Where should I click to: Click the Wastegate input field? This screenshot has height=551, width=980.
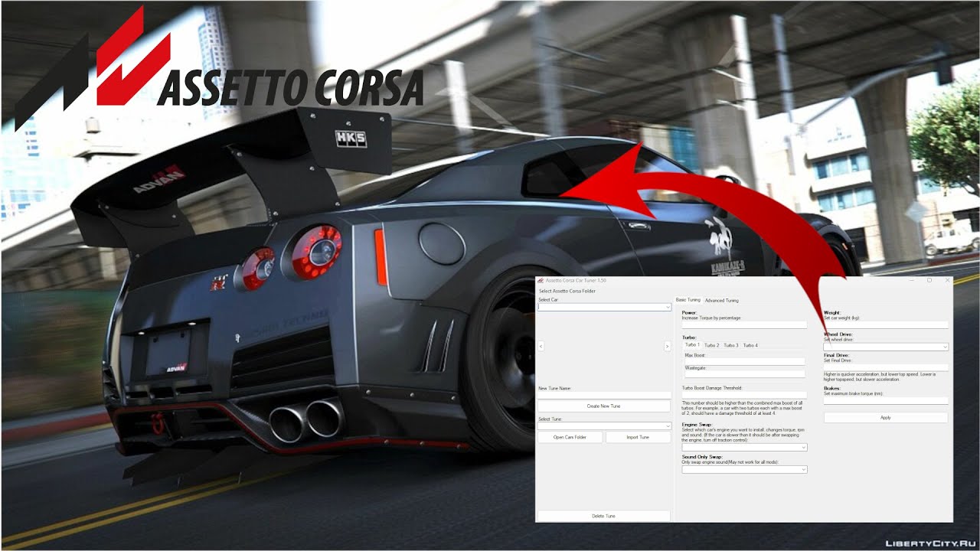(745, 374)
